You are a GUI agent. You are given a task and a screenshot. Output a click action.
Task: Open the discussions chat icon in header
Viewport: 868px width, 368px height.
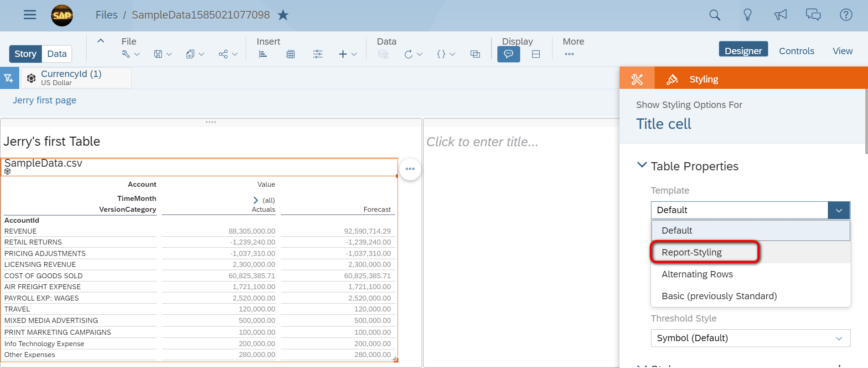click(x=813, y=15)
